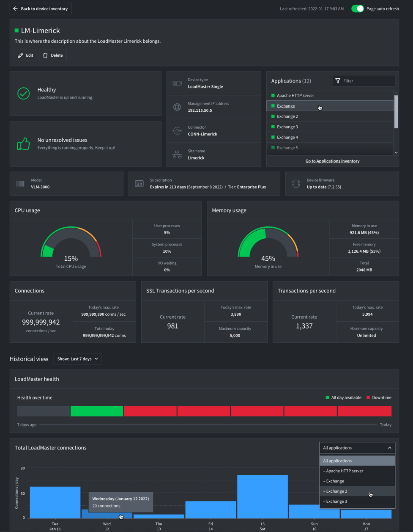Click the SSL current rate 981 value

point(172,326)
